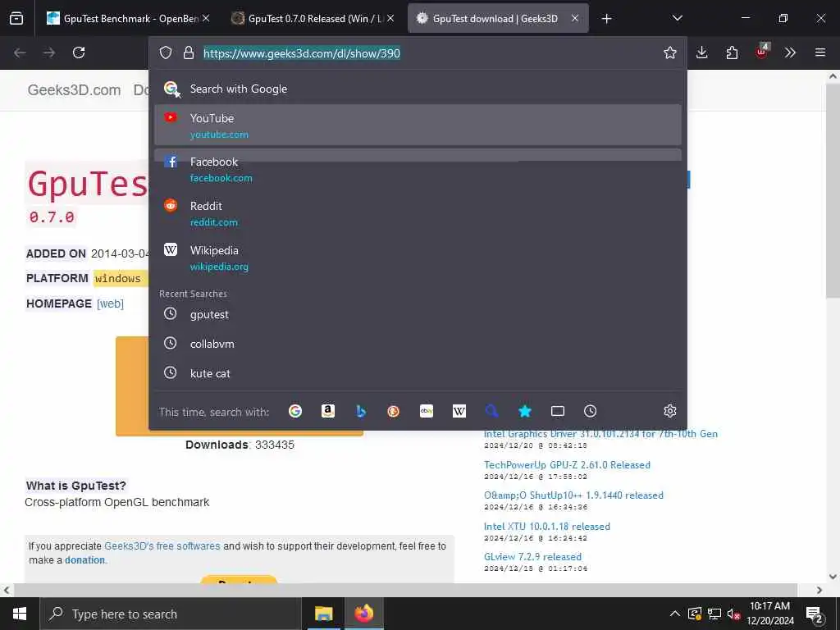Open the Extensions puzzle icon
The height and width of the screenshot is (630, 840).
(732, 52)
